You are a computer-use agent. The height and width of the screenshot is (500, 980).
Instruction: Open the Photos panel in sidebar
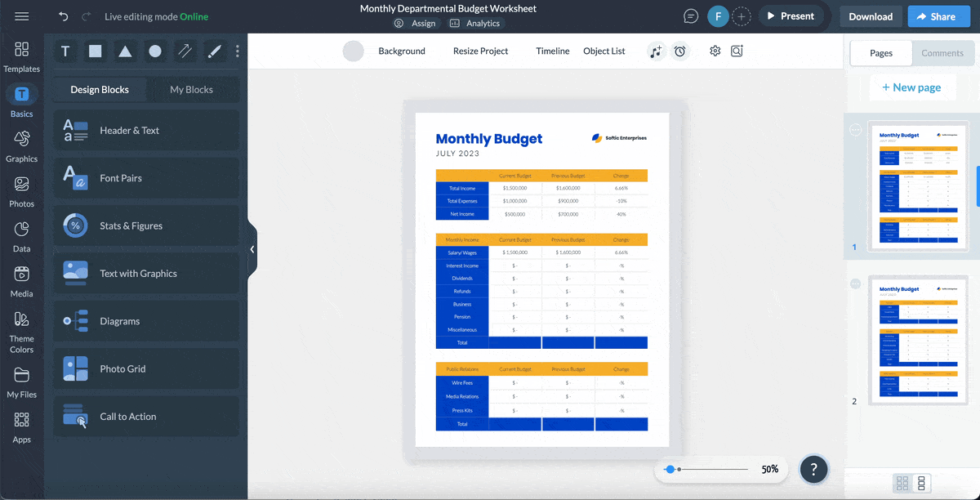coord(21,192)
